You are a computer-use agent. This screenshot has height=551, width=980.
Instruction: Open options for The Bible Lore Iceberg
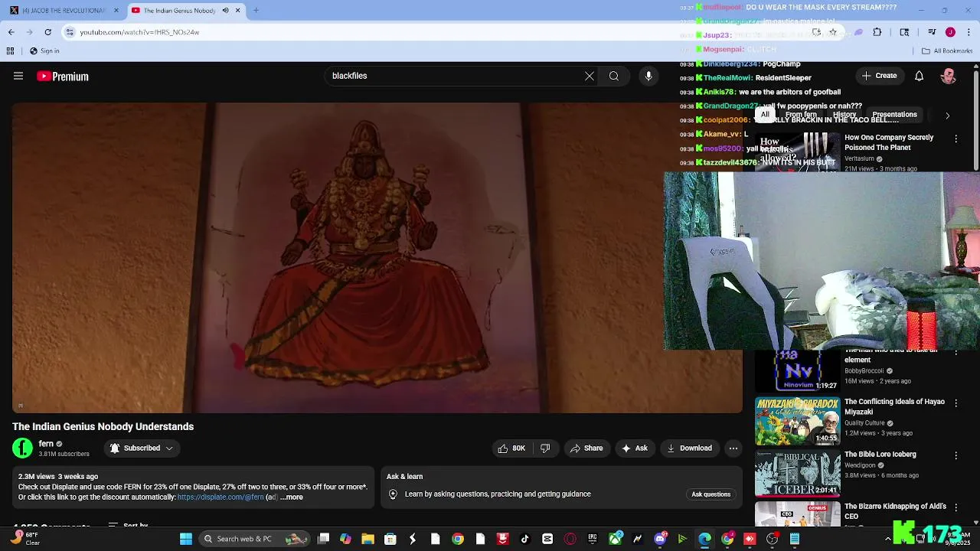pos(955,455)
